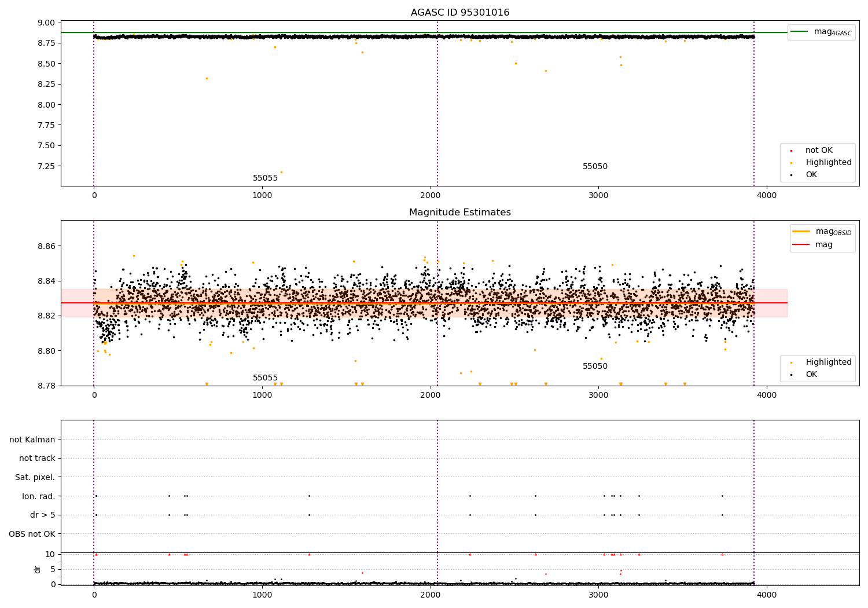
Task: Click the '10' tick on the dr axis
Action: [x=50, y=554]
